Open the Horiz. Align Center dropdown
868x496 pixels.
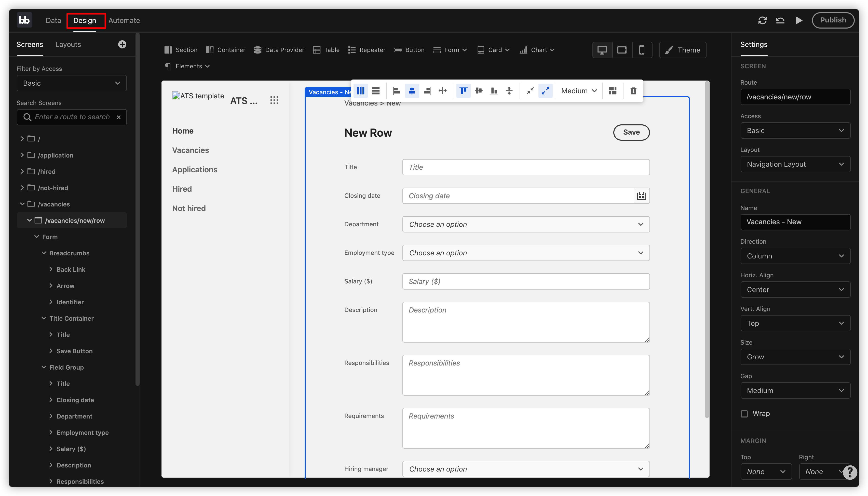795,290
